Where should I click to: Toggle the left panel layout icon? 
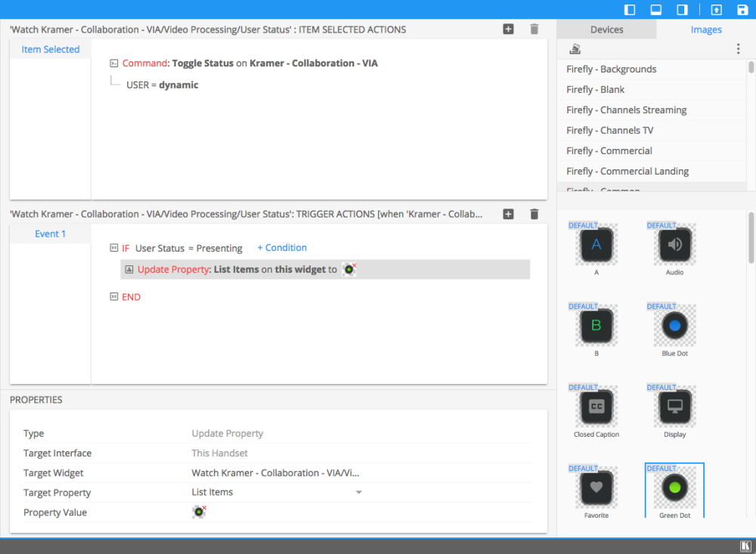point(630,10)
